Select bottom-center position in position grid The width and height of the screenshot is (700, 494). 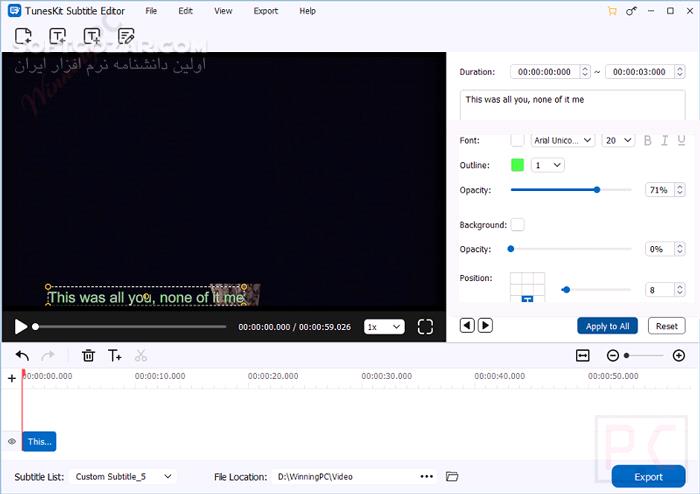pos(527,299)
